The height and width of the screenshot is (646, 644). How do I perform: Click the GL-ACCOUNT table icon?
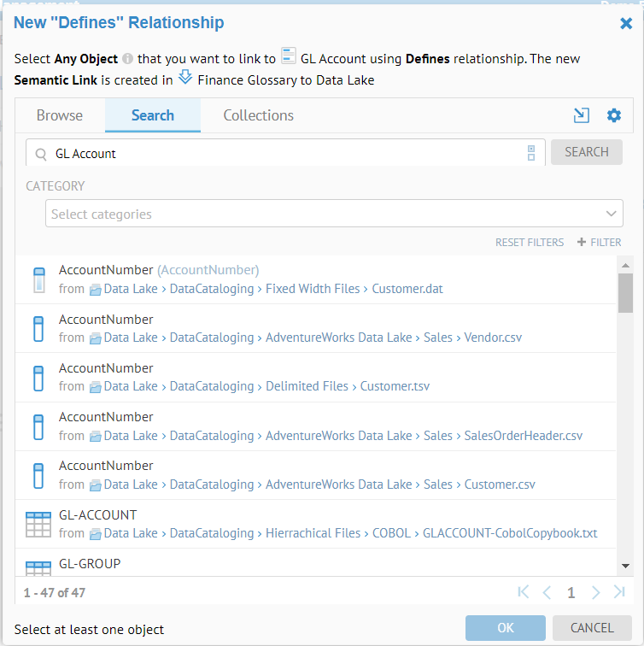point(38,524)
